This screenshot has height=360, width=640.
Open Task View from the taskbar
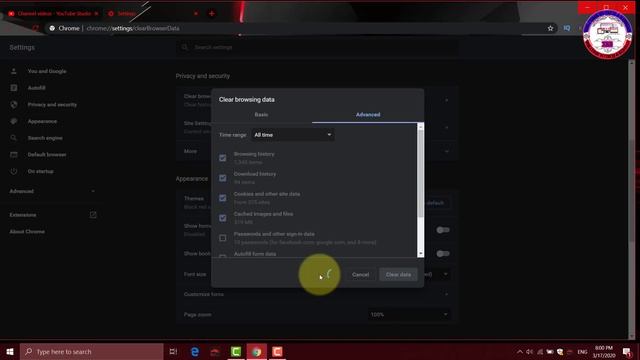173,351
